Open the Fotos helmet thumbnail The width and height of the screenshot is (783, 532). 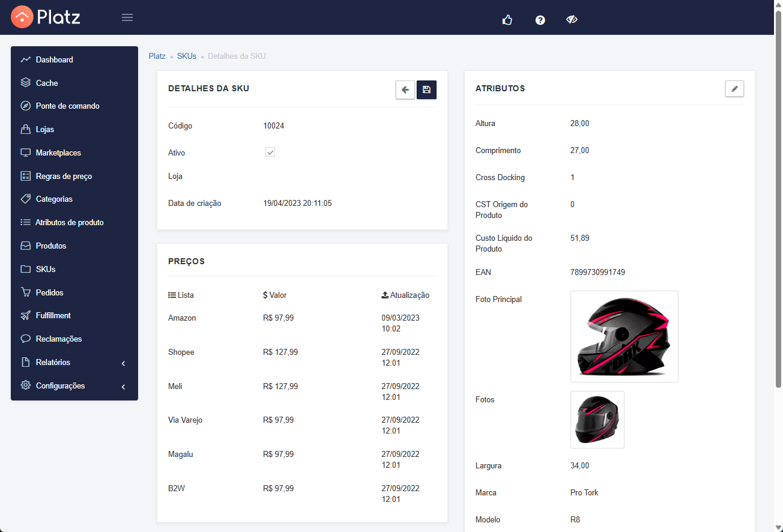597,420
